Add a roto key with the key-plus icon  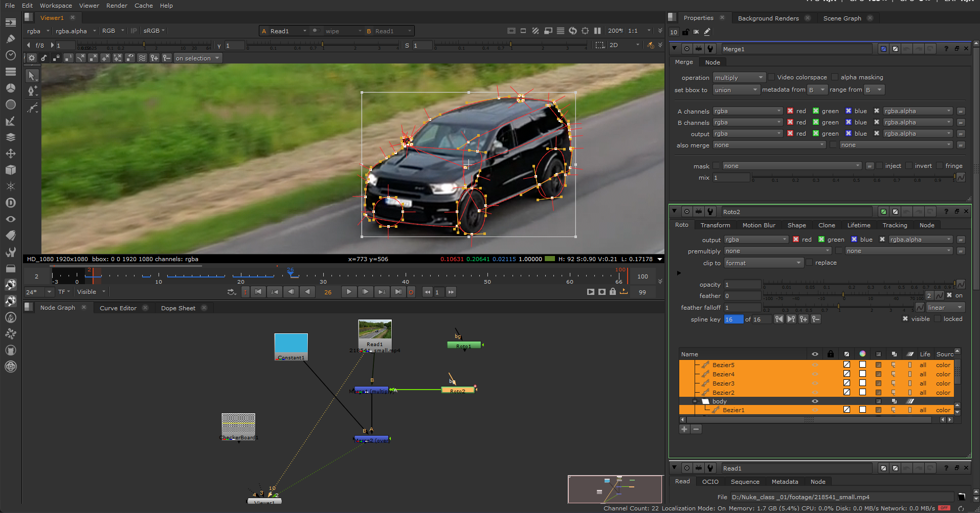[x=804, y=319]
